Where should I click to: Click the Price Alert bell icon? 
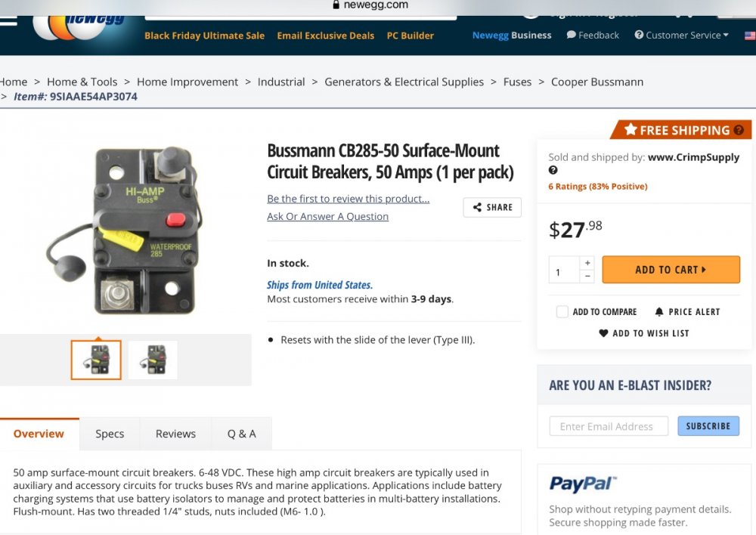click(659, 312)
